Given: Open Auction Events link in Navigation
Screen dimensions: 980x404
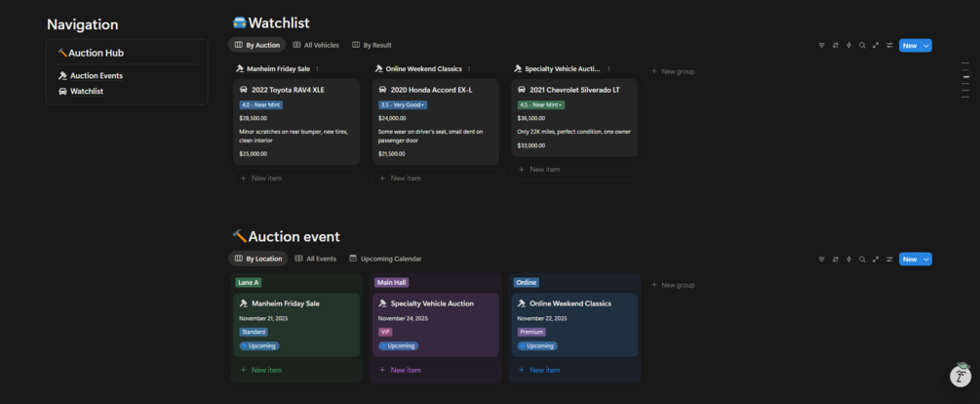Looking at the screenshot, I should [x=96, y=75].
